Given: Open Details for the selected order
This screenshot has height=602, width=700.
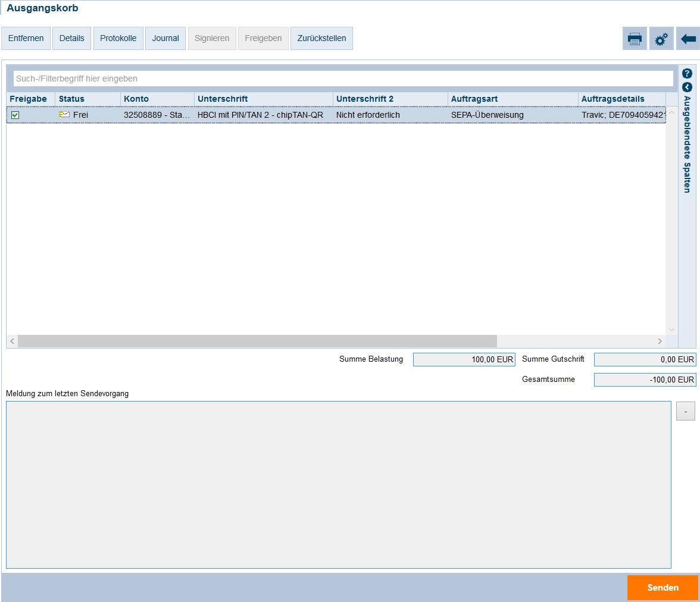Looking at the screenshot, I should click(71, 38).
